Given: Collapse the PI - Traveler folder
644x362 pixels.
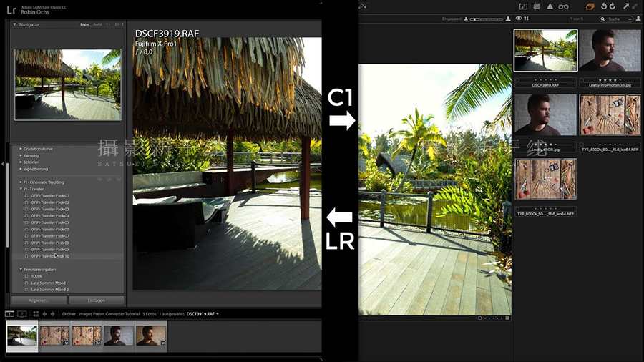Looking at the screenshot, I should click(x=21, y=189).
